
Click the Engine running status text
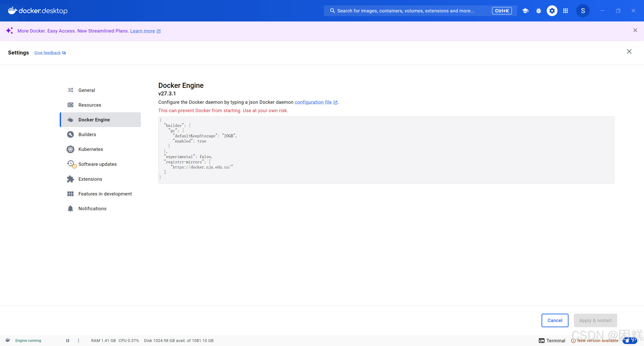click(x=28, y=340)
